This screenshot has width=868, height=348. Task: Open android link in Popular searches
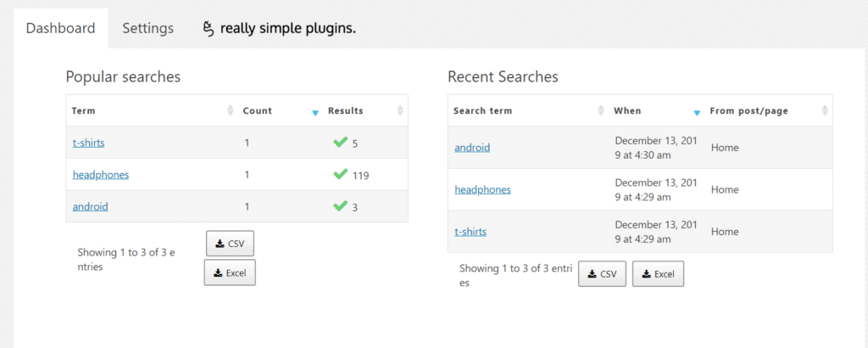coord(90,207)
